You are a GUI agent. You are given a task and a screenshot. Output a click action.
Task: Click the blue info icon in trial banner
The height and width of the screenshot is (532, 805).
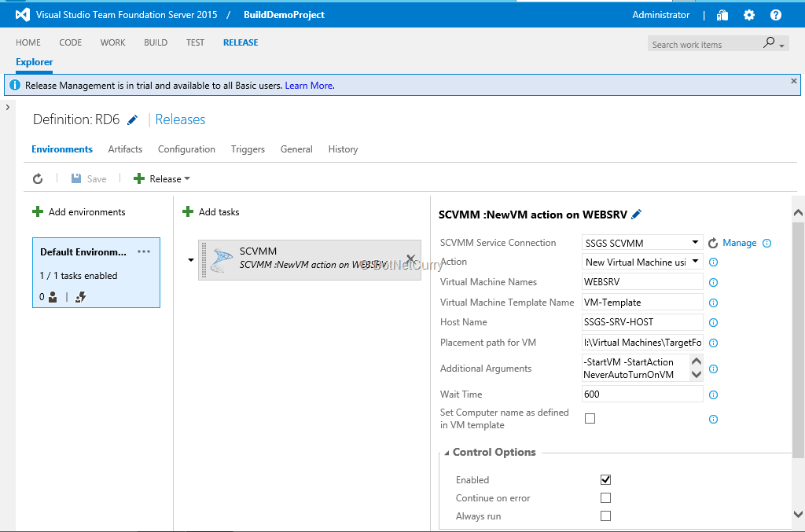pyautogui.click(x=15, y=85)
